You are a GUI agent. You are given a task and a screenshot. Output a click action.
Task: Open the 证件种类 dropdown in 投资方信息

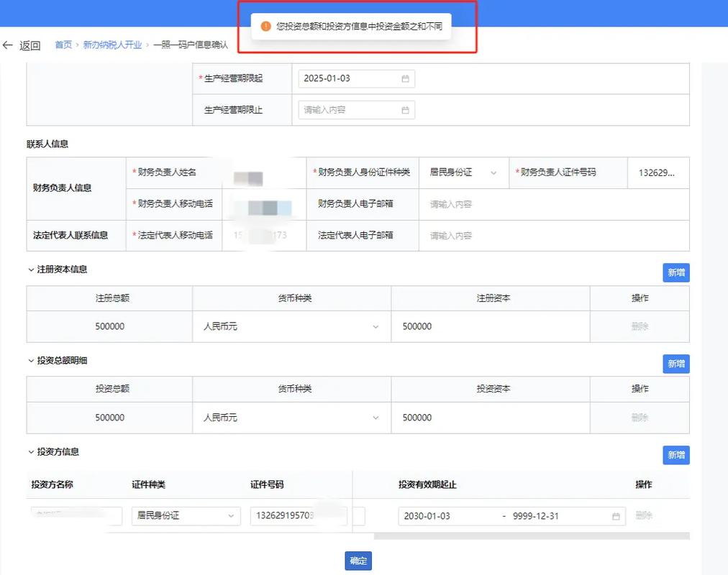pyautogui.click(x=232, y=515)
